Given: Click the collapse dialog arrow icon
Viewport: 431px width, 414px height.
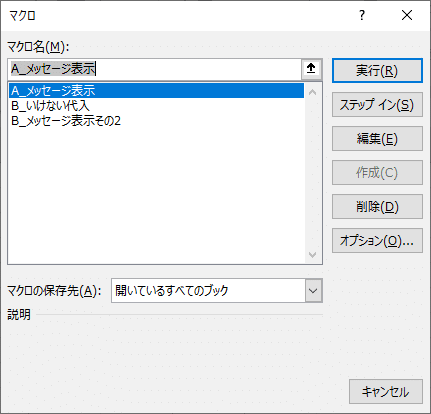Looking at the screenshot, I should tap(311, 69).
